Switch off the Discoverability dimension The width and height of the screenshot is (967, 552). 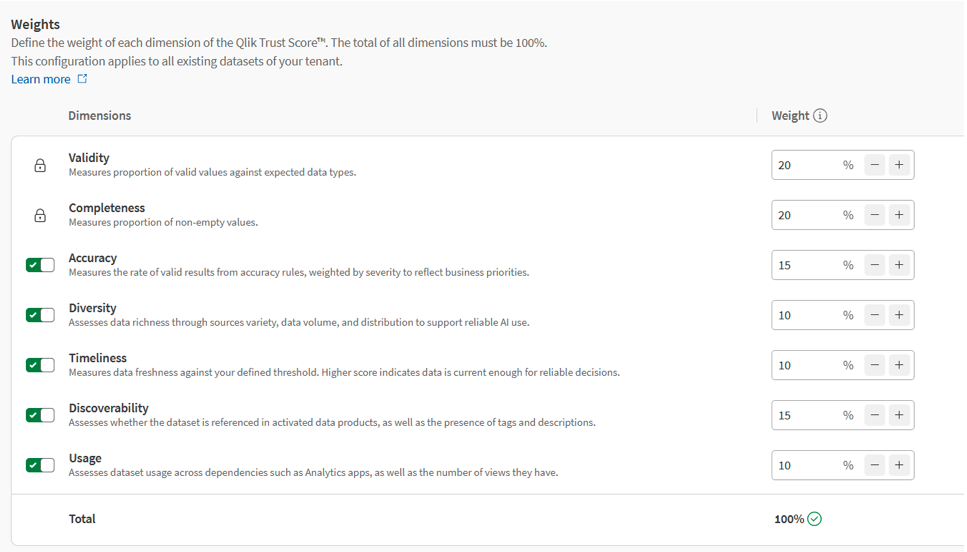40,415
